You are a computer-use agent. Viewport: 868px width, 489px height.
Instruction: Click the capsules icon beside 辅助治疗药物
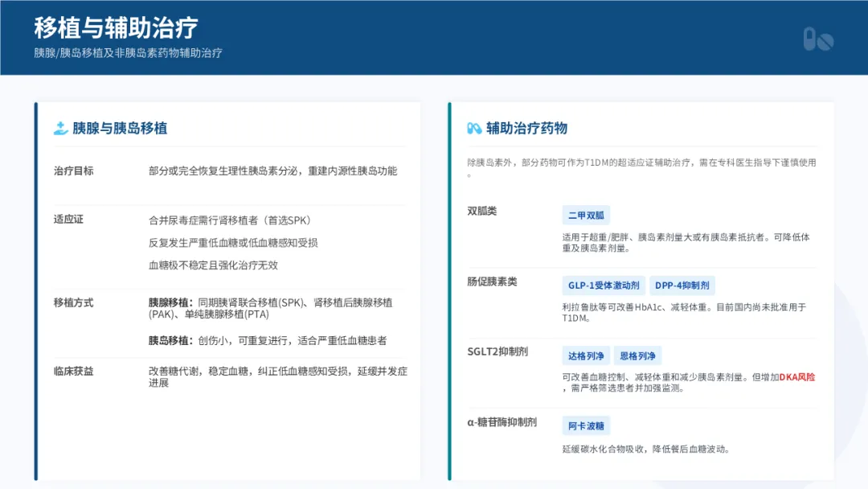point(474,129)
